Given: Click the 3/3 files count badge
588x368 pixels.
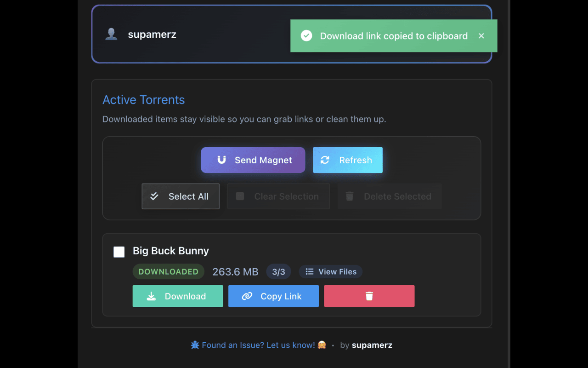Looking at the screenshot, I should (279, 272).
